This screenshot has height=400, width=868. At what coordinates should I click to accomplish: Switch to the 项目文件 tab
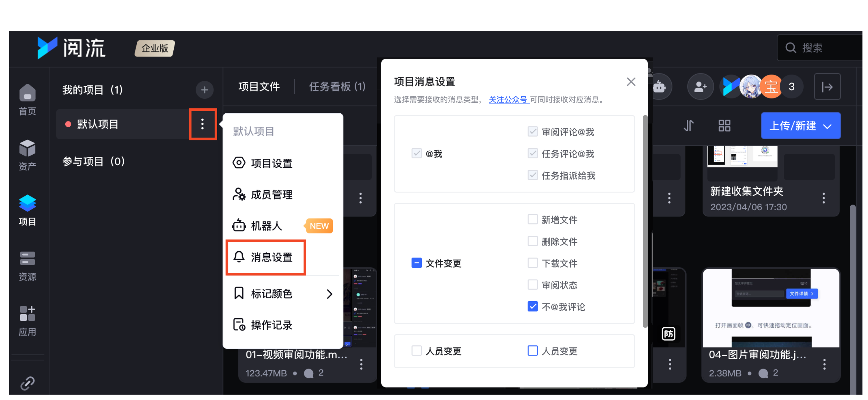pyautogui.click(x=259, y=87)
